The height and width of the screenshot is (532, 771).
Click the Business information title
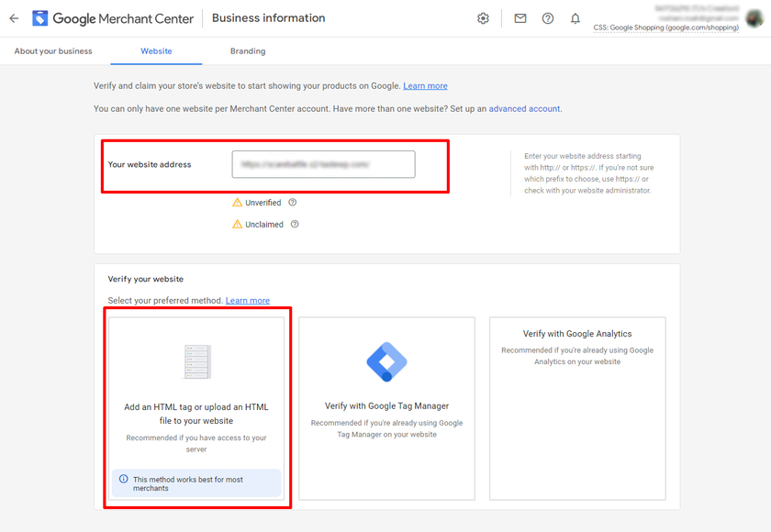click(x=268, y=18)
